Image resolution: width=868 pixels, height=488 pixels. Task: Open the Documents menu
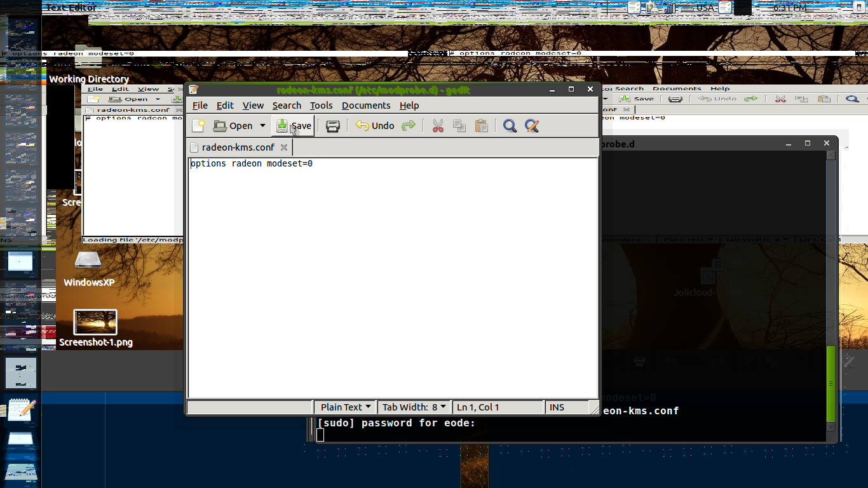365,105
